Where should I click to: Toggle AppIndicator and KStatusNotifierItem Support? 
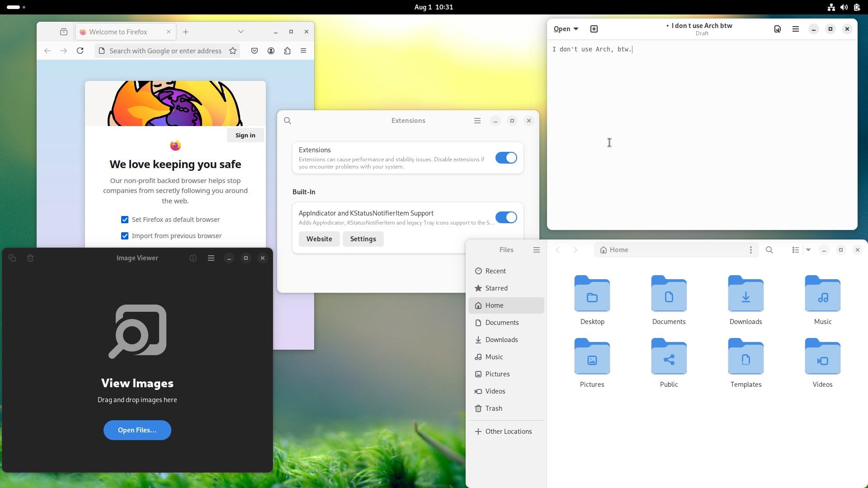505,217
